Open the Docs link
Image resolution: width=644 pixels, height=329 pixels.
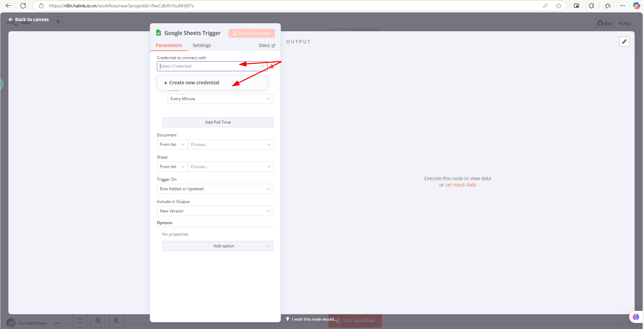tap(267, 45)
